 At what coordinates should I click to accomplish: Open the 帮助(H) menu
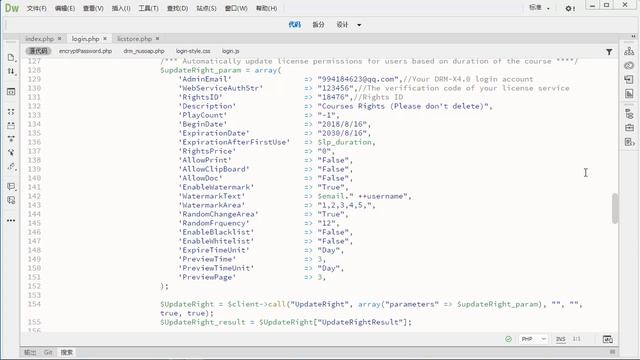[266, 8]
